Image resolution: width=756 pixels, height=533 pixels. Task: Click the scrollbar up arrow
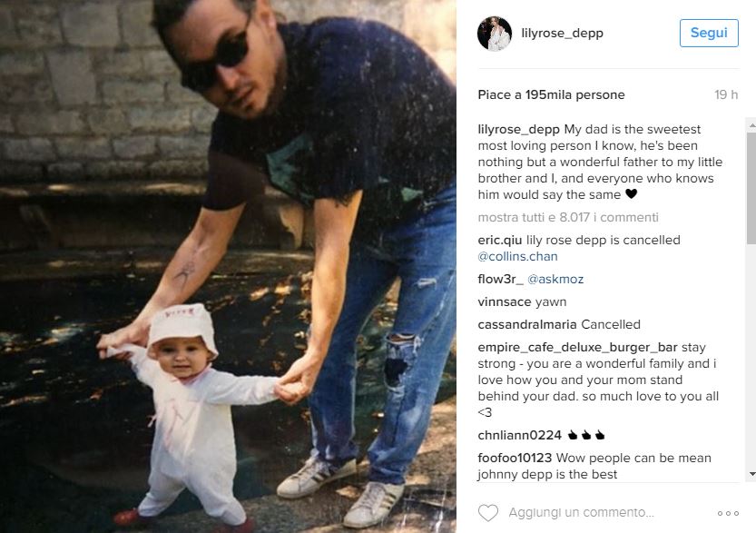tap(751, 125)
